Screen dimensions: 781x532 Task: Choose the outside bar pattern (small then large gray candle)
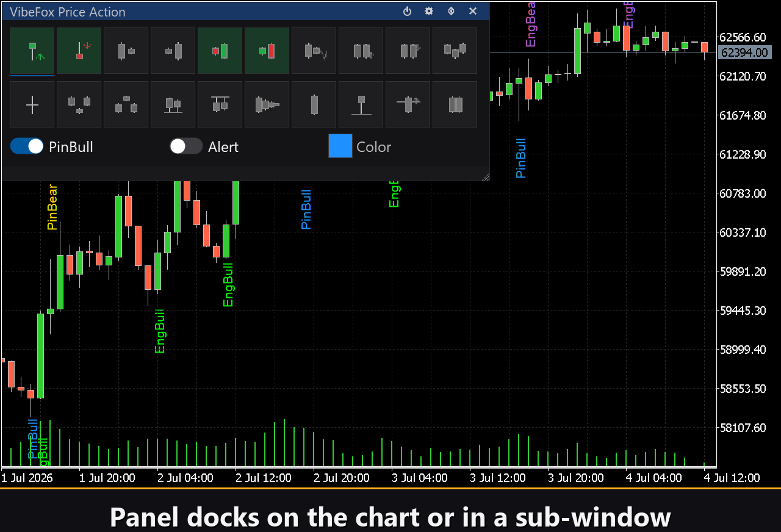[x=173, y=51]
